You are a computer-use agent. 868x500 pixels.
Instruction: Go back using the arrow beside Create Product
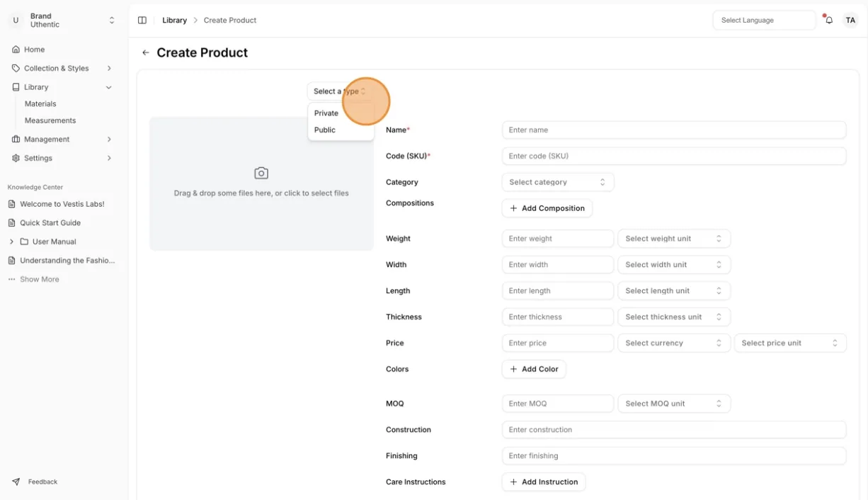[x=145, y=52]
